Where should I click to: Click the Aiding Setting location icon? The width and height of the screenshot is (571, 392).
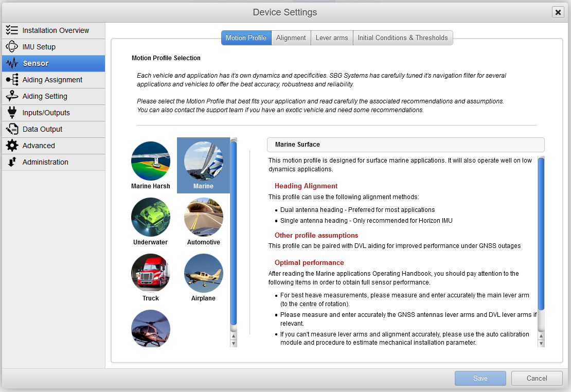click(12, 96)
